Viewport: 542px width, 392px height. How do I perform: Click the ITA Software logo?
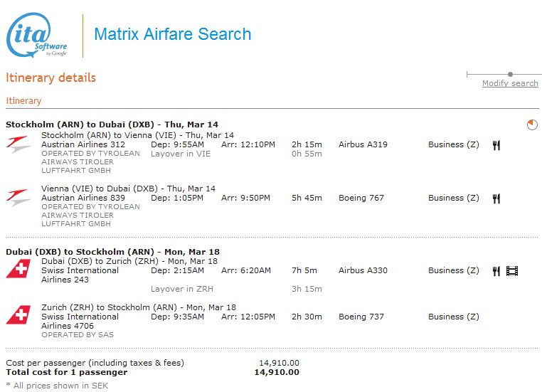point(36,34)
